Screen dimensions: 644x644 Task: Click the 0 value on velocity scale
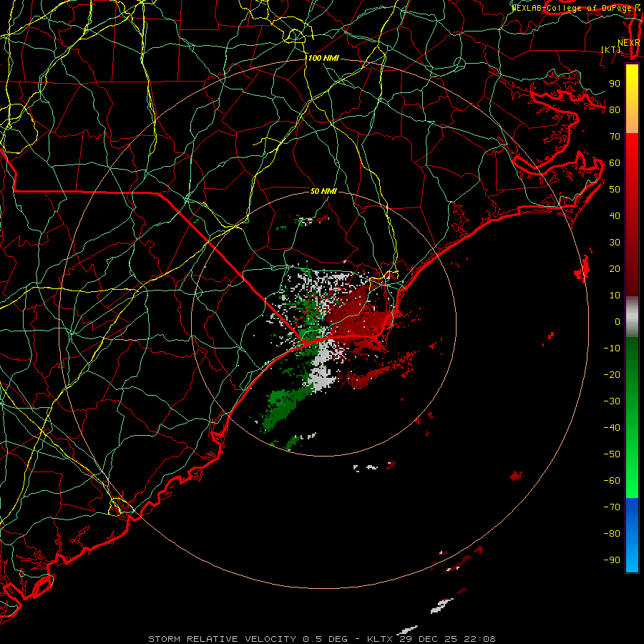pyautogui.click(x=618, y=322)
